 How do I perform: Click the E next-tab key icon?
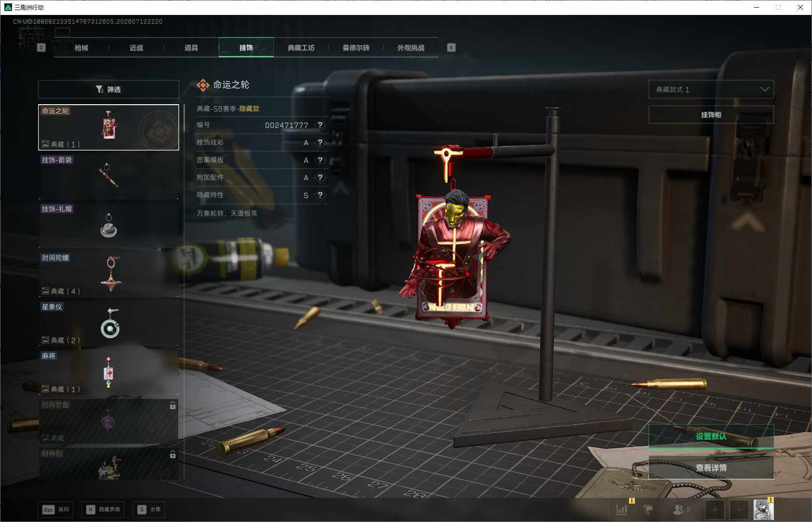click(x=451, y=48)
